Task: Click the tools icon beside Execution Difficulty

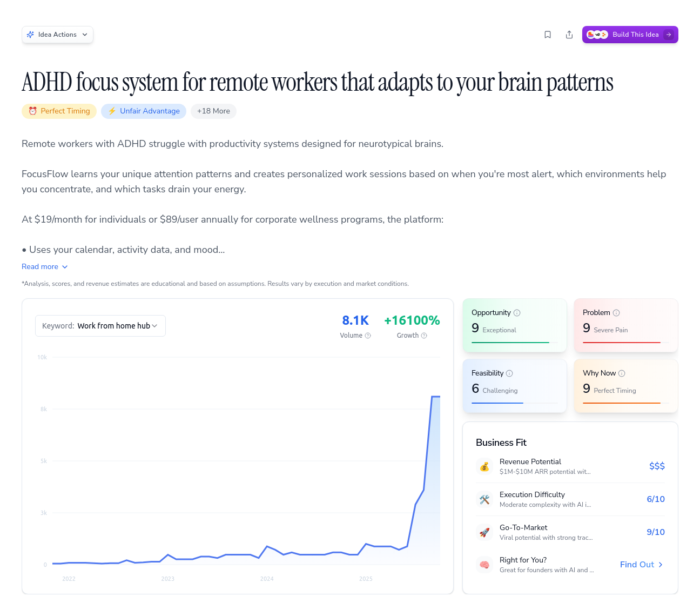Action: tap(484, 499)
